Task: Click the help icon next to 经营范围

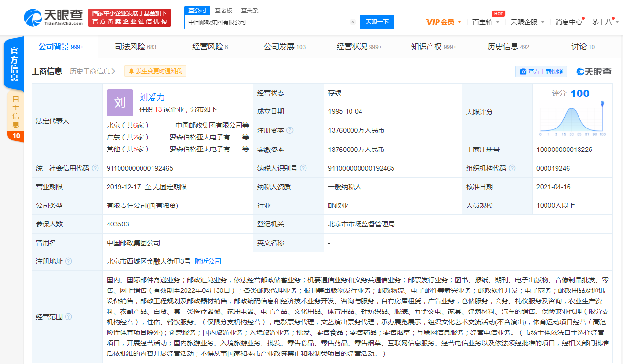Action: point(68,317)
